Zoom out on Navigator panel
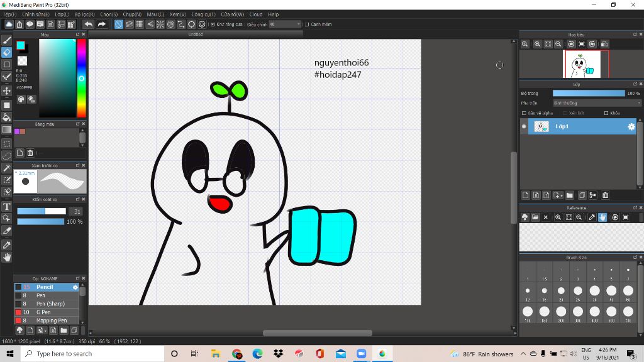 pos(558,44)
